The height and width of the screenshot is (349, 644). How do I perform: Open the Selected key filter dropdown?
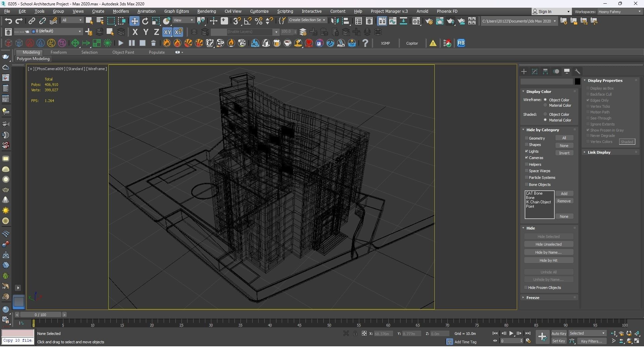coord(587,333)
